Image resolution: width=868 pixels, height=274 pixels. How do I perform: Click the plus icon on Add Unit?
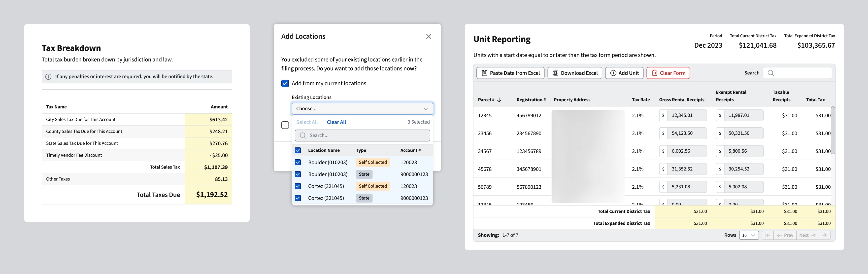click(613, 73)
